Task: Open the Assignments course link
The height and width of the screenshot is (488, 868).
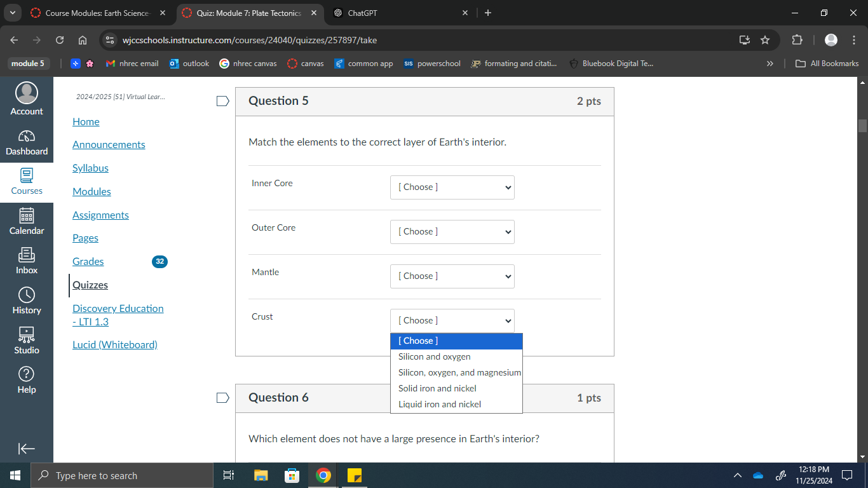Action: pos(100,215)
